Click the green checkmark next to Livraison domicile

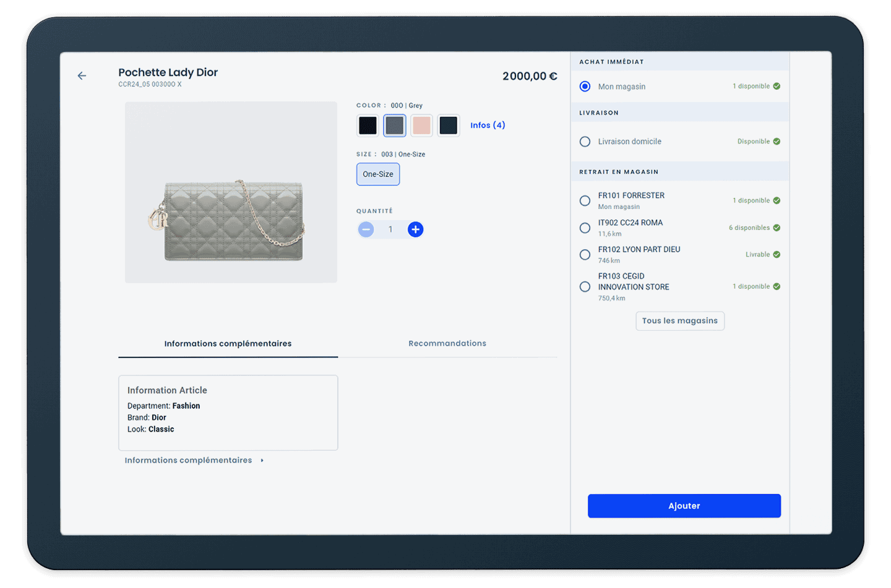(777, 142)
